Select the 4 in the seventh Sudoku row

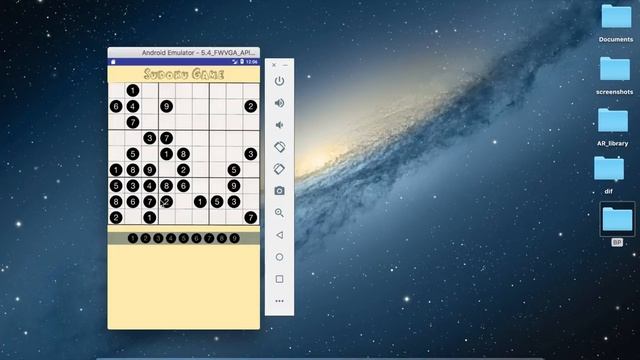[x=149, y=186]
